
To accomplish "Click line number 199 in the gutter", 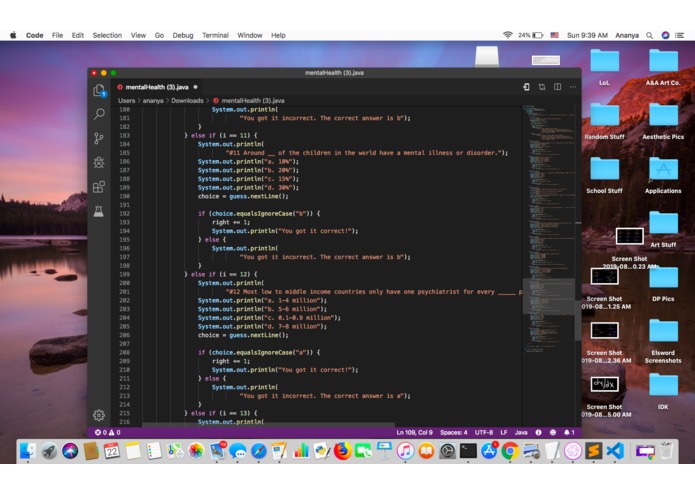I will (125, 274).
